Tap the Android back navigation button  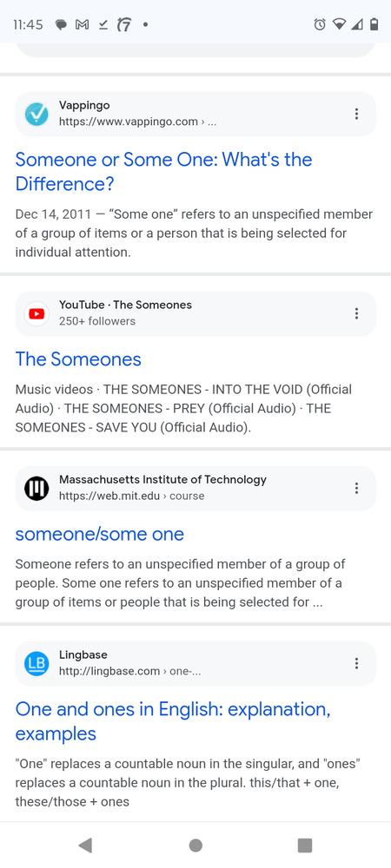(x=85, y=845)
